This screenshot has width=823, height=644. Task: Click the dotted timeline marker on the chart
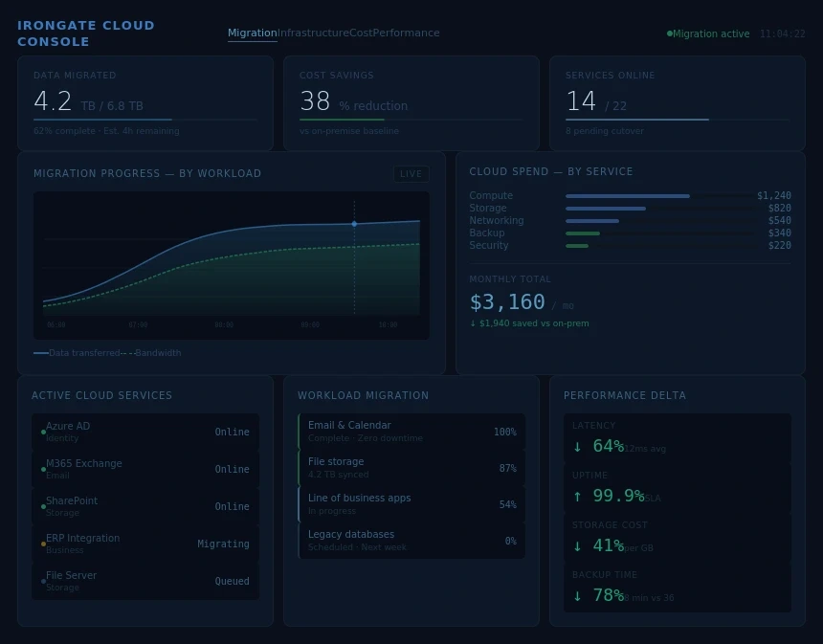[354, 222]
